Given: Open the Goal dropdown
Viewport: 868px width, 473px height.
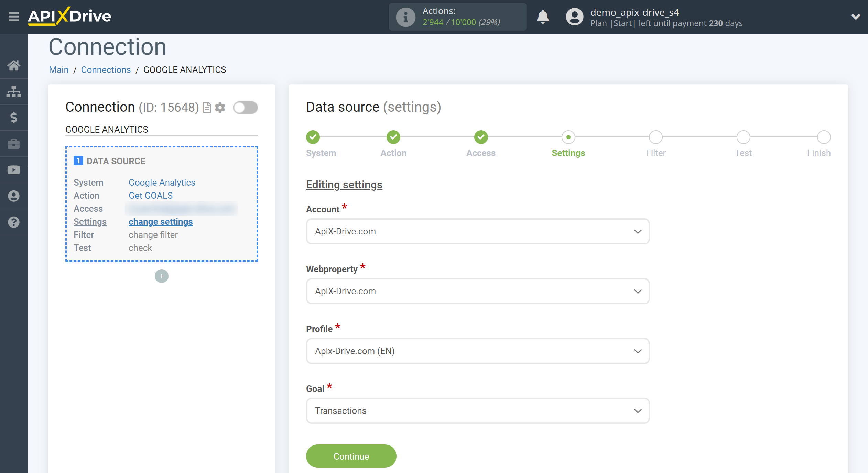Looking at the screenshot, I should click(x=478, y=411).
